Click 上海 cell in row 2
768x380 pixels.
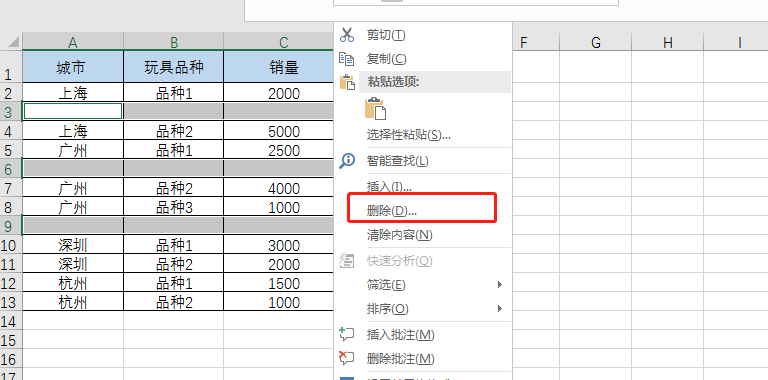[x=73, y=93]
